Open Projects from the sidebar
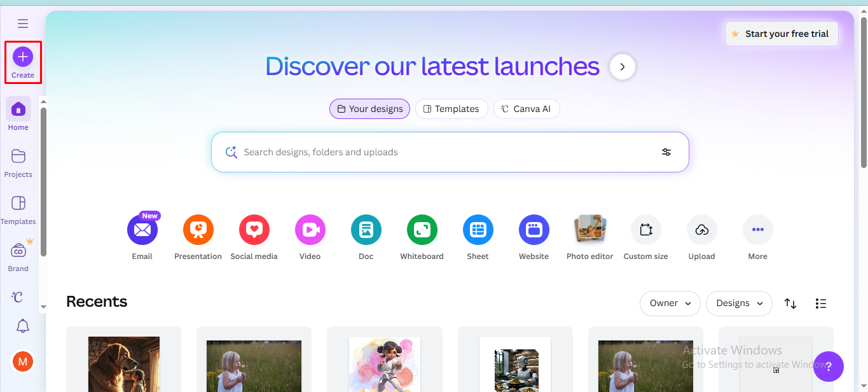868x392 pixels. (x=18, y=162)
